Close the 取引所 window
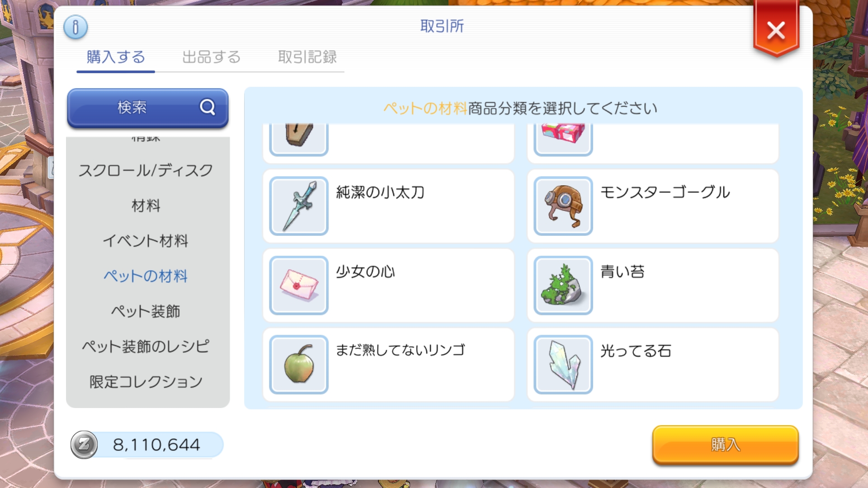 pos(776,31)
